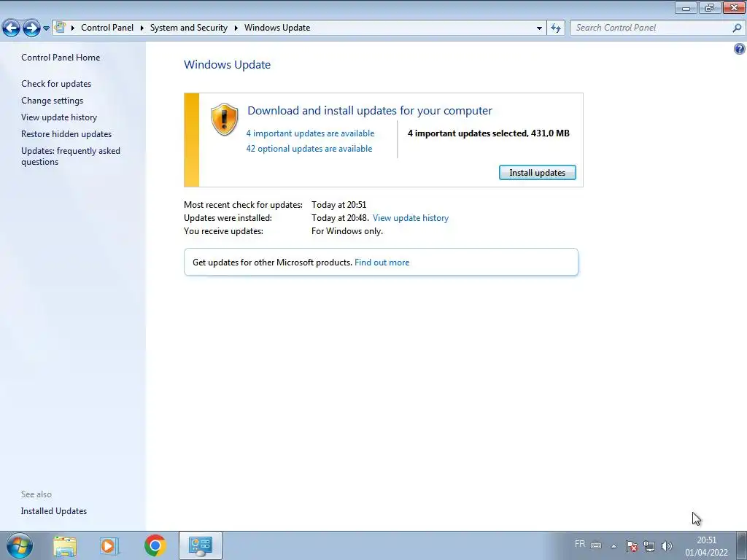Open Installed Updates link
The image size is (747, 560).
pos(54,511)
